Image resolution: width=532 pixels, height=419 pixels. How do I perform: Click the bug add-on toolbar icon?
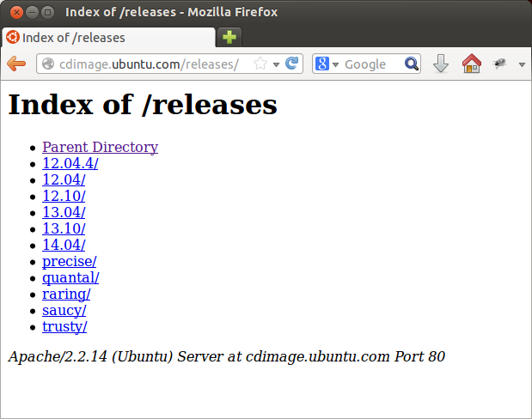point(499,64)
